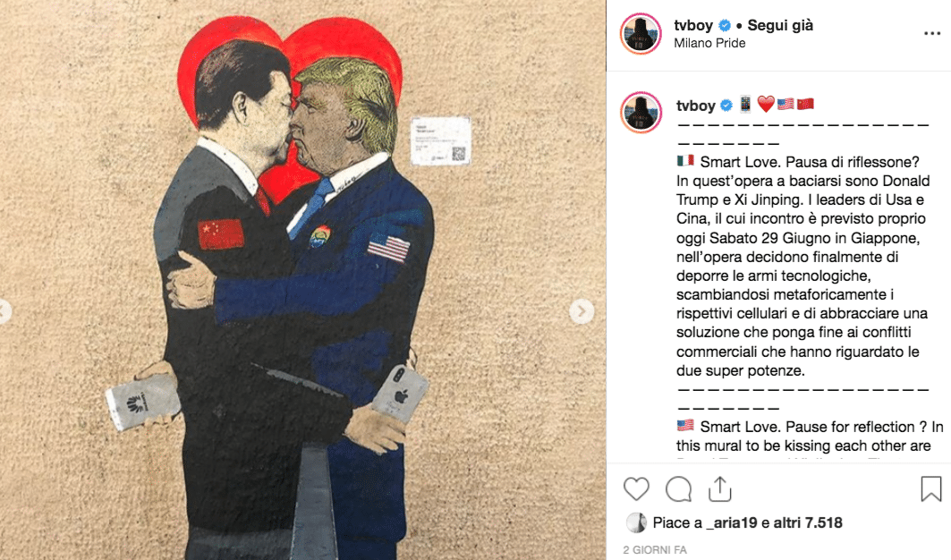Save the post with the bookmark icon
The image size is (951, 560).
point(931,489)
